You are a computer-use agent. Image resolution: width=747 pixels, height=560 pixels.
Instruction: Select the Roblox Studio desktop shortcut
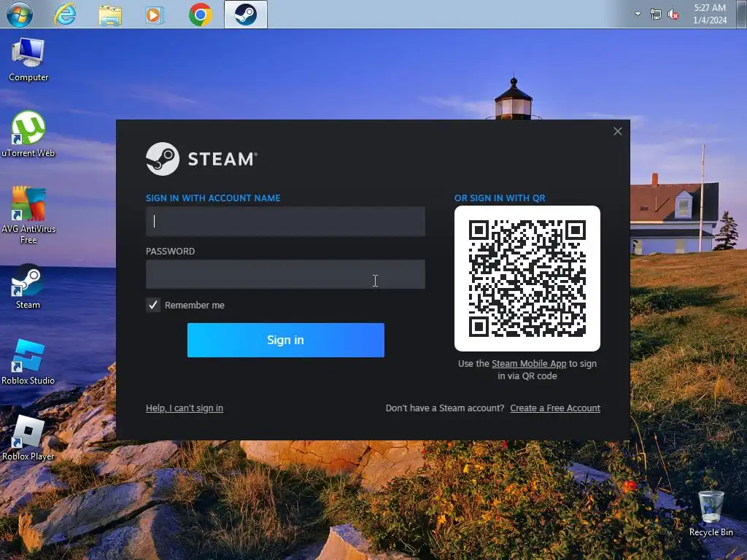click(28, 362)
